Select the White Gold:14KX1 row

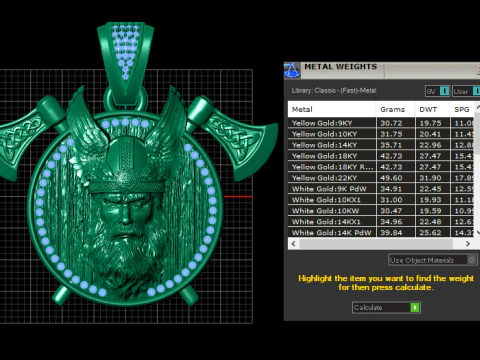(x=381, y=222)
